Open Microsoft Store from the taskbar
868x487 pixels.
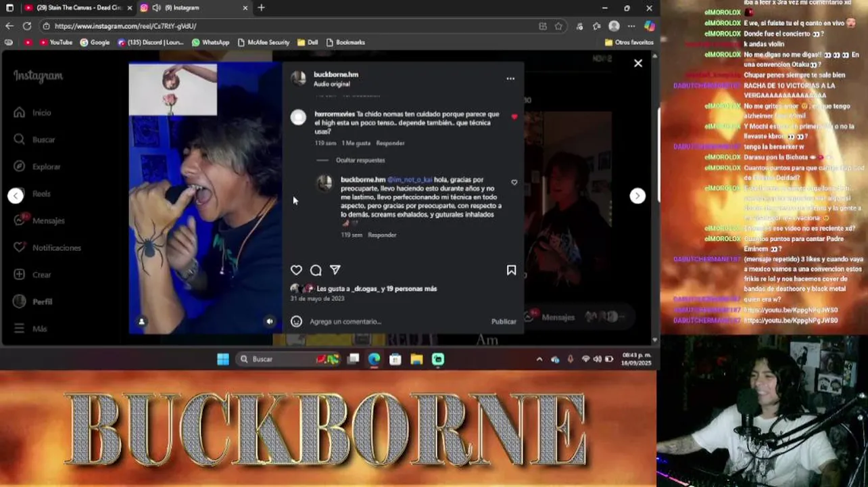(395, 359)
